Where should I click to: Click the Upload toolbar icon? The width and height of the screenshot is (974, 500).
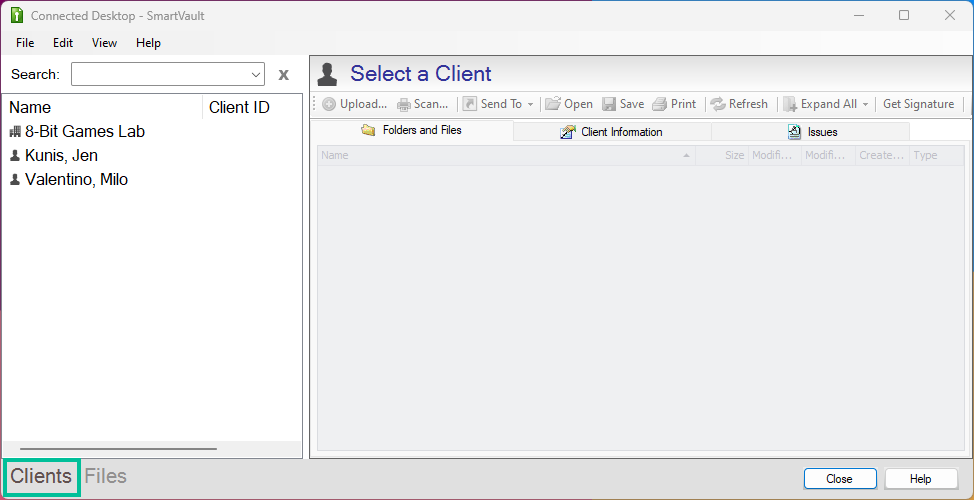[329, 104]
